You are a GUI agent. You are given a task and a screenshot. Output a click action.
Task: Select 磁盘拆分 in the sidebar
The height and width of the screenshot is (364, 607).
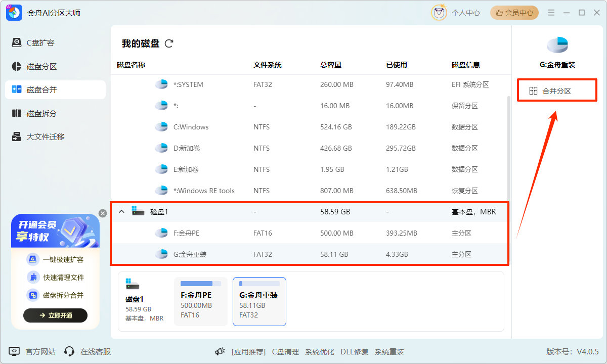[55, 113]
